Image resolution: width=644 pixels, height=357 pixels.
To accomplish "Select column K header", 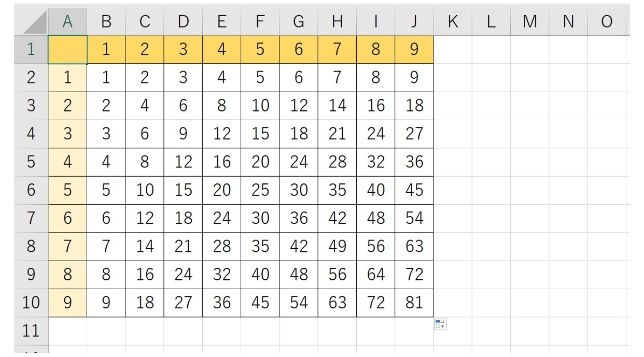I will (453, 21).
